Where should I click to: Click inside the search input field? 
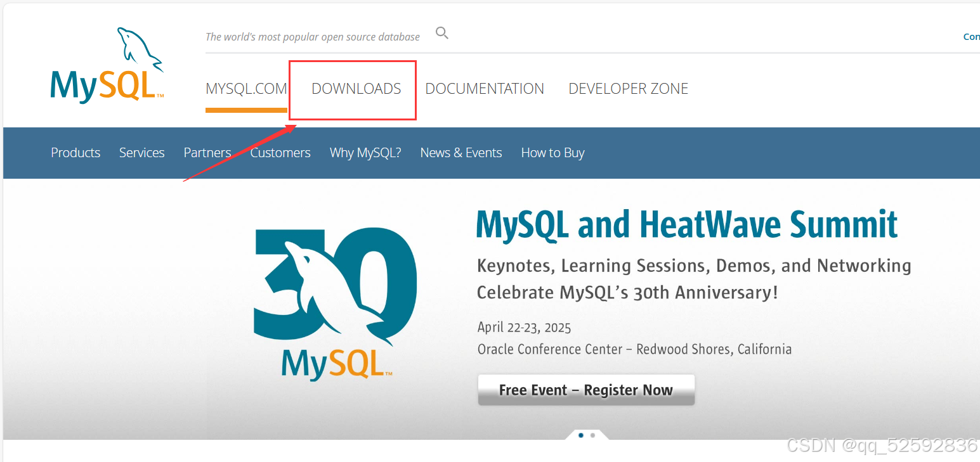click(312, 36)
